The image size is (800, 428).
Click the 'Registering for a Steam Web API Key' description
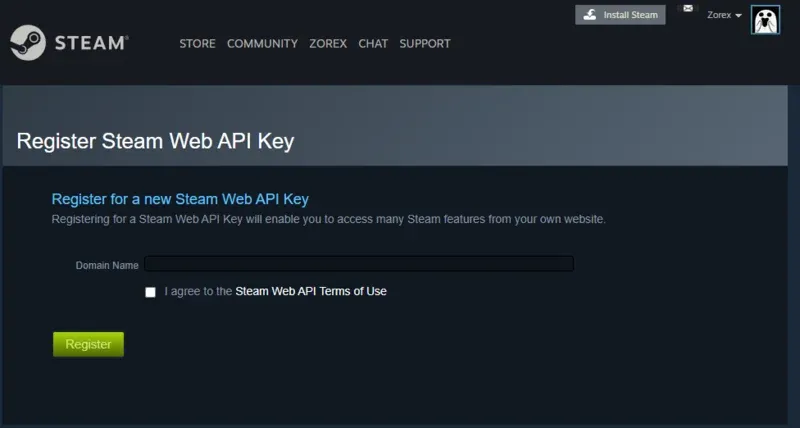pos(329,219)
